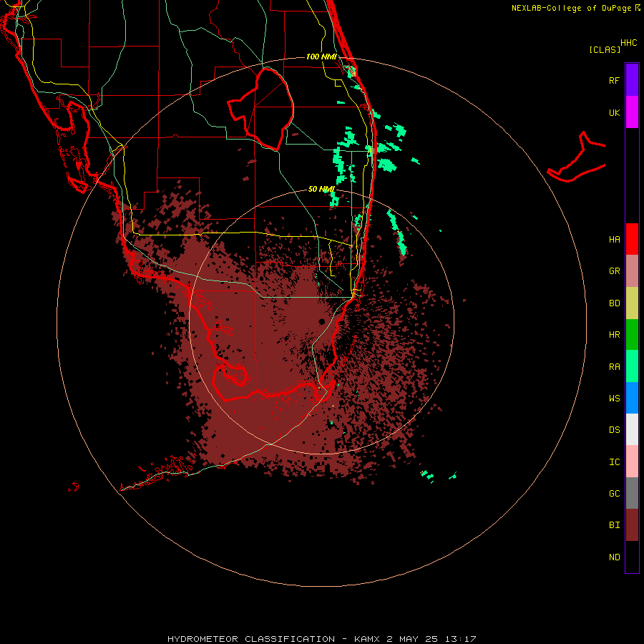Click the HA red legend swatch
Viewport: 644px width, 644px height.
pos(632,239)
